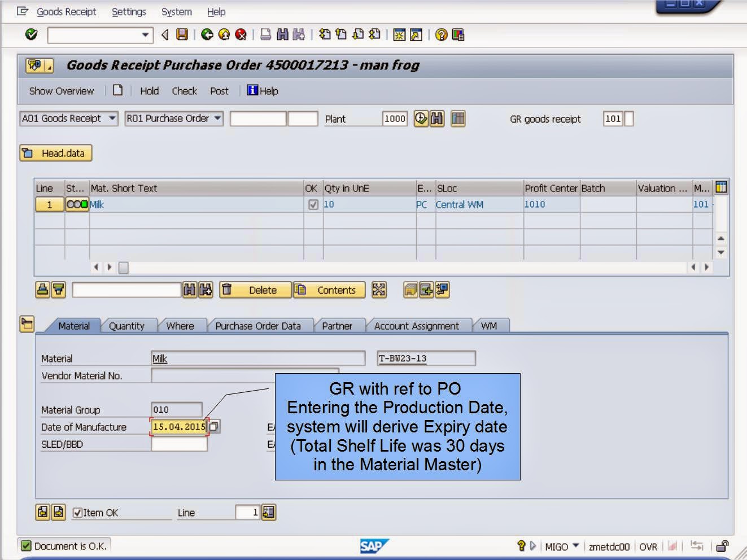Click the green Enter checkmark icon

pos(32,34)
